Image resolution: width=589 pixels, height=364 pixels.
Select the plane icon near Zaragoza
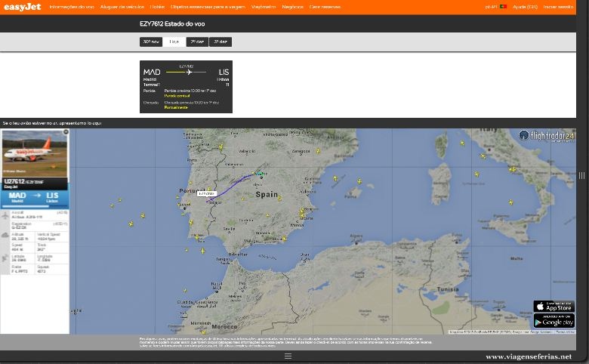pos(318,151)
